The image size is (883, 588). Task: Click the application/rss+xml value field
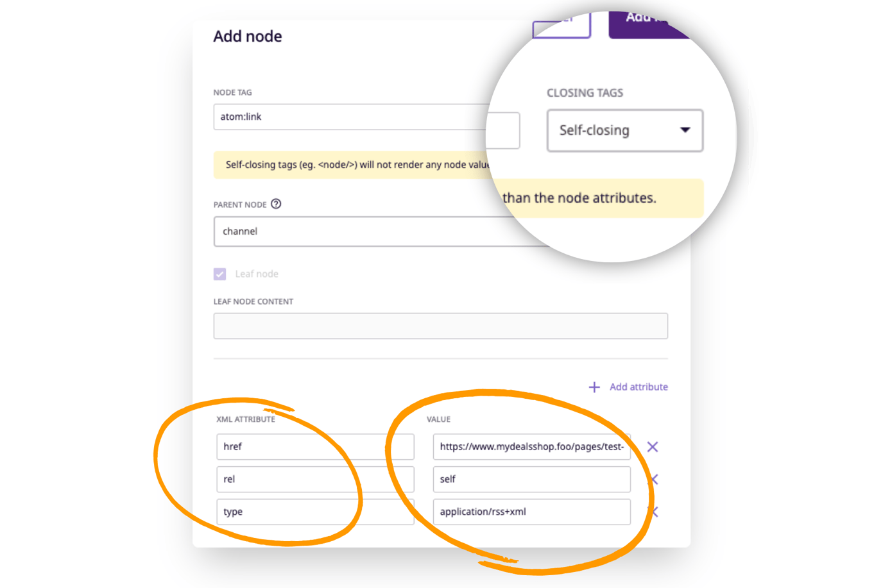(x=531, y=512)
